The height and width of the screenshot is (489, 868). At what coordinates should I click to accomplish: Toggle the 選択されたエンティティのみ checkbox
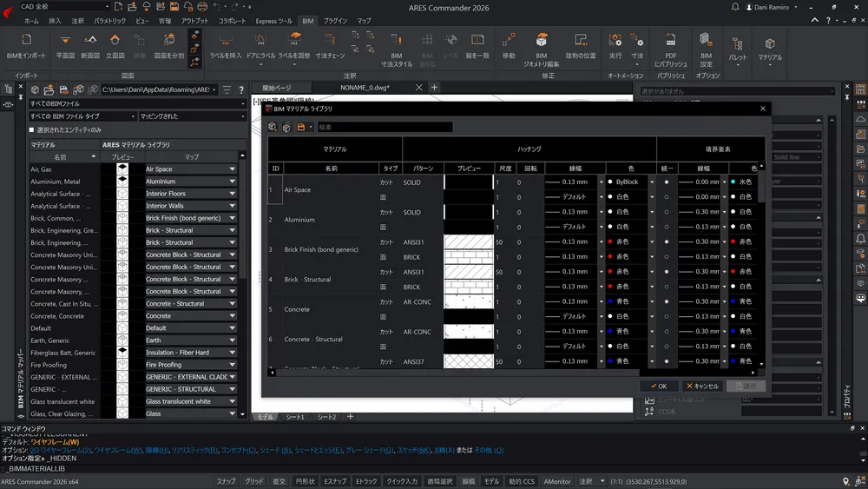[x=31, y=129]
